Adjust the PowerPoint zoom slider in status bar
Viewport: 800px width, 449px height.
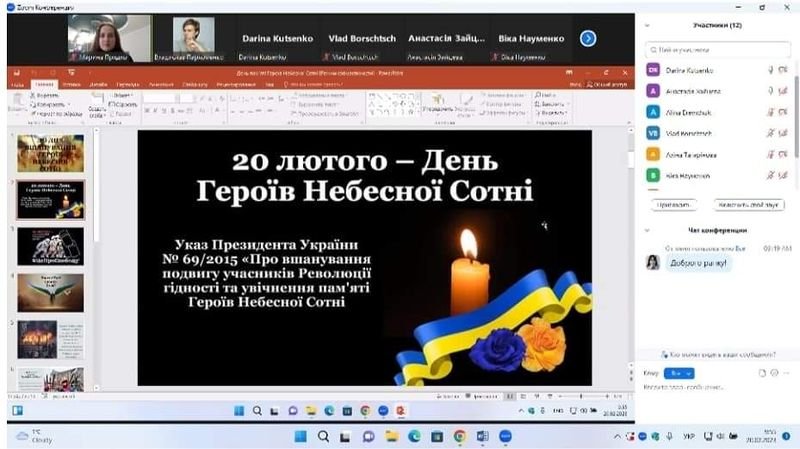pos(580,397)
